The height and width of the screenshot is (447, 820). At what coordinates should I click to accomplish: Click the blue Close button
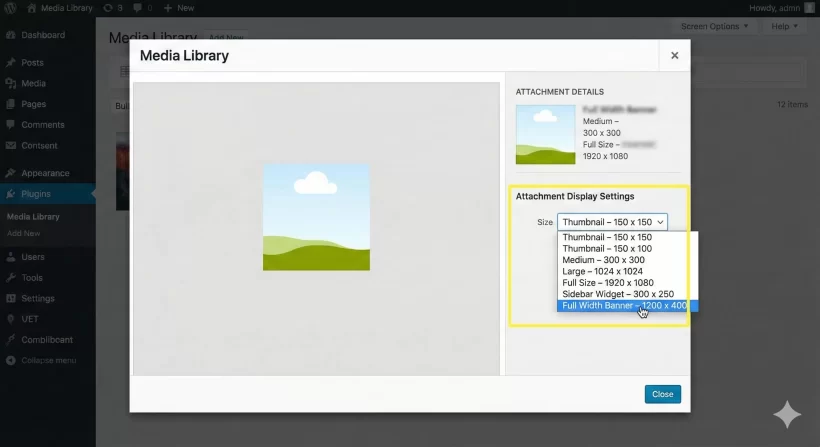pos(663,394)
